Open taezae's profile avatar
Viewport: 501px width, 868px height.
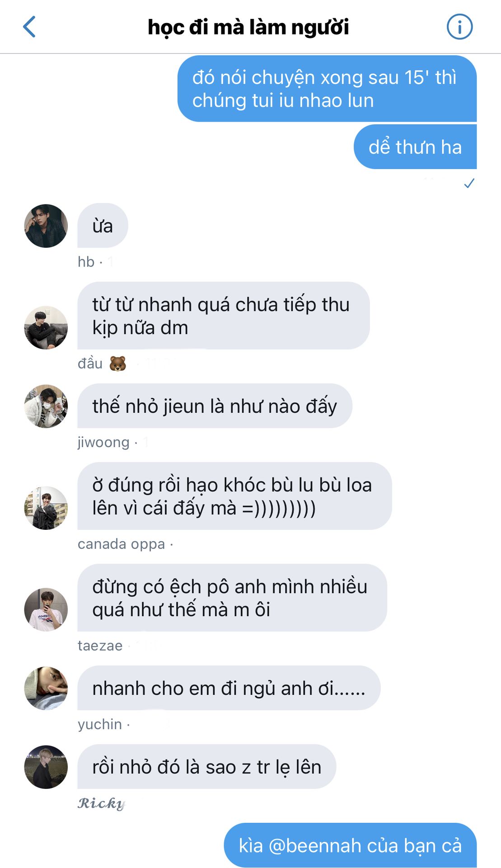tap(46, 609)
